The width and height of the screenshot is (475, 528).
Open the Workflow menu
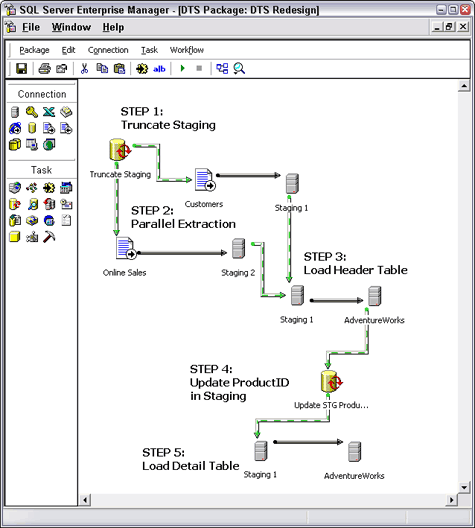point(187,50)
